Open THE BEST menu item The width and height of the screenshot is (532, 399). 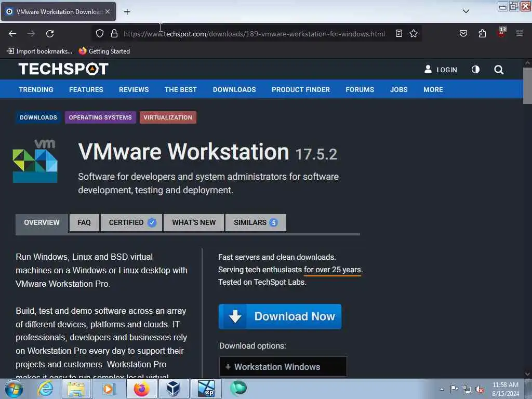[180, 89]
